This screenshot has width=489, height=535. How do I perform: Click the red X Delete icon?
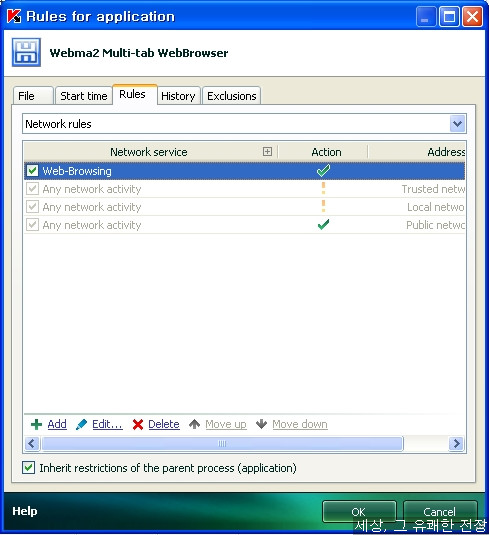138,424
